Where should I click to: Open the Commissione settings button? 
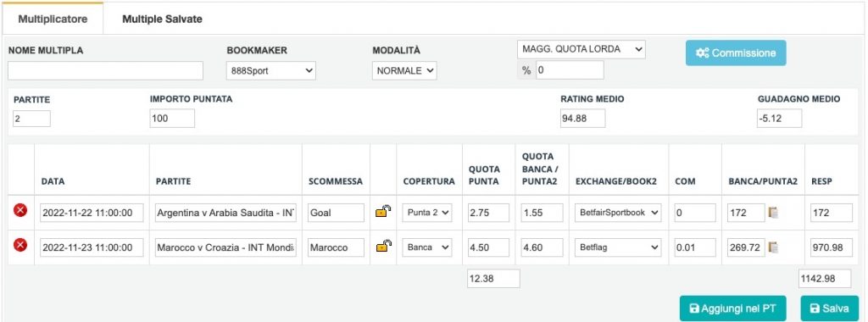pyautogui.click(x=736, y=53)
